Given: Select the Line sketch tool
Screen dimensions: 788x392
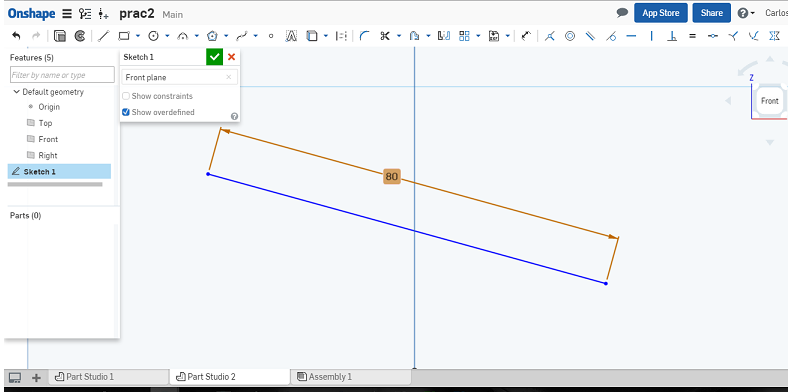Looking at the screenshot, I should click(103, 36).
